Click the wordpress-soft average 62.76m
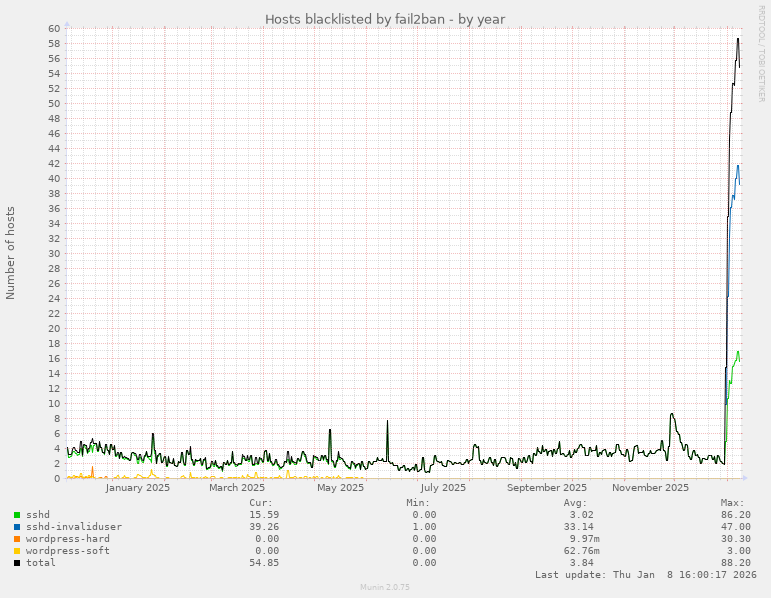771x598 pixels. click(582, 551)
